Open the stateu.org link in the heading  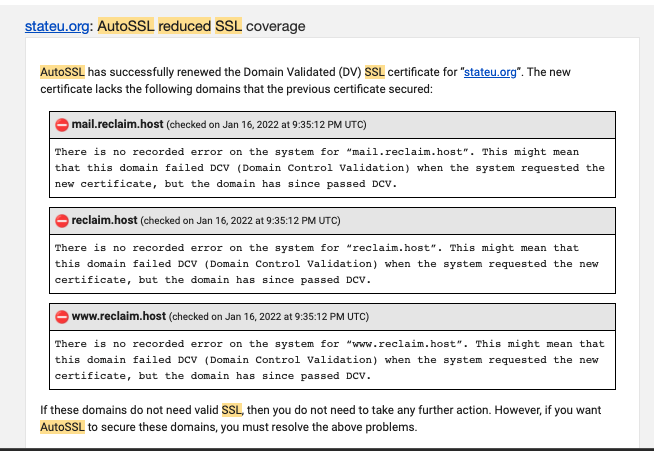tap(57, 26)
